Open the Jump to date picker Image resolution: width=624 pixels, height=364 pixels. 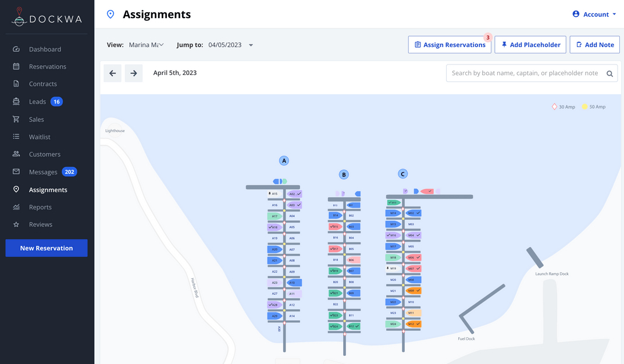231,45
